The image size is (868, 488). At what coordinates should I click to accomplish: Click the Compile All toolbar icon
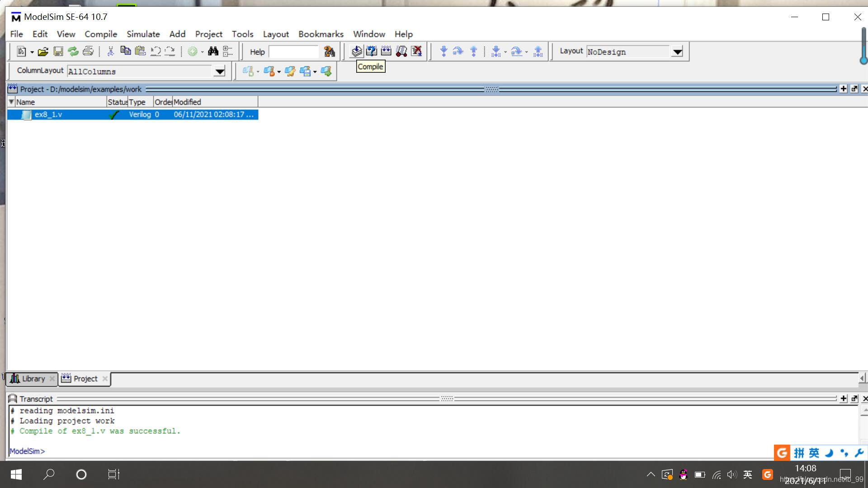pos(386,51)
